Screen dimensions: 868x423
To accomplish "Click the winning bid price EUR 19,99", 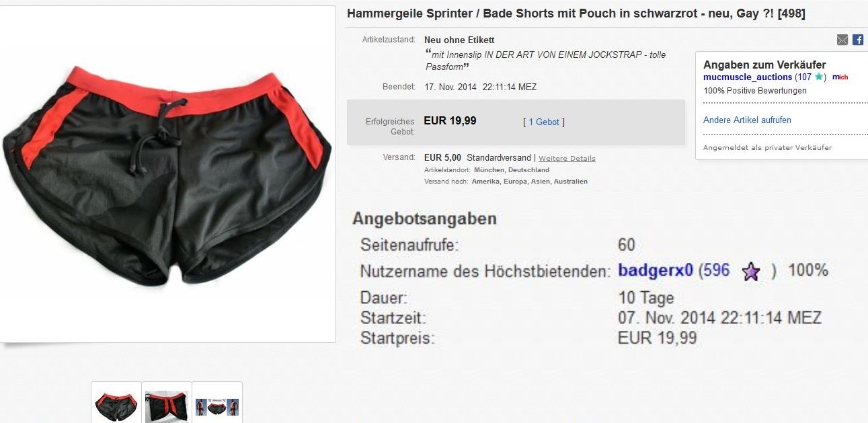I will (x=450, y=120).
